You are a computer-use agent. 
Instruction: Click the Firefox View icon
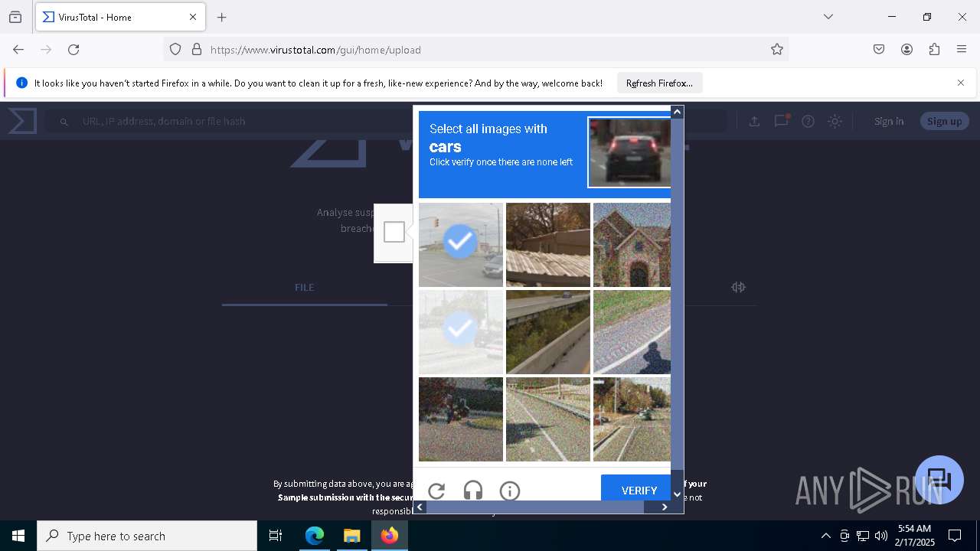point(15,17)
